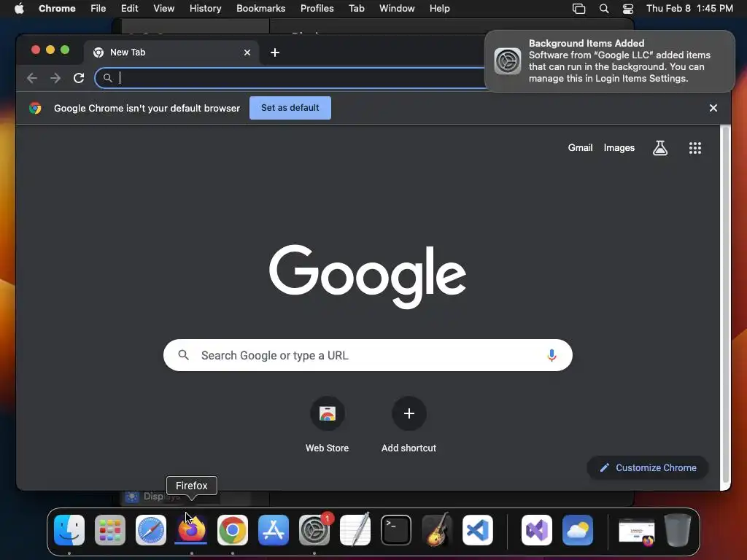Viewport: 747px width, 560px height.
Task: Open the Weather app in the Dock
Action: (x=578, y=530)
